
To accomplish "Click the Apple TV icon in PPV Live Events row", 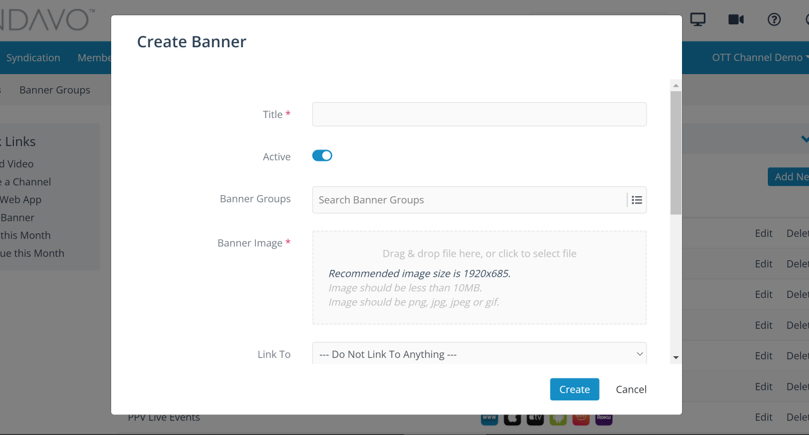I will pos(535,419).
